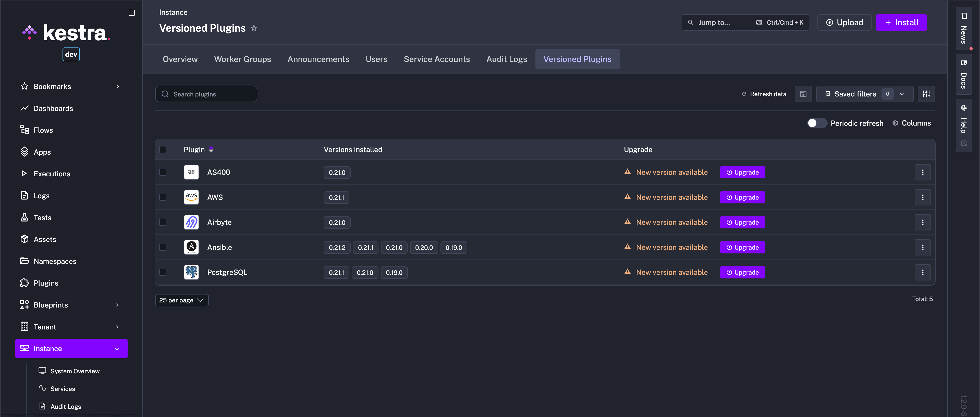The width and height of the screenshot is (980, 417).
Task: Switch to the Audit Logs tab
Action: (x=506, y=59)
